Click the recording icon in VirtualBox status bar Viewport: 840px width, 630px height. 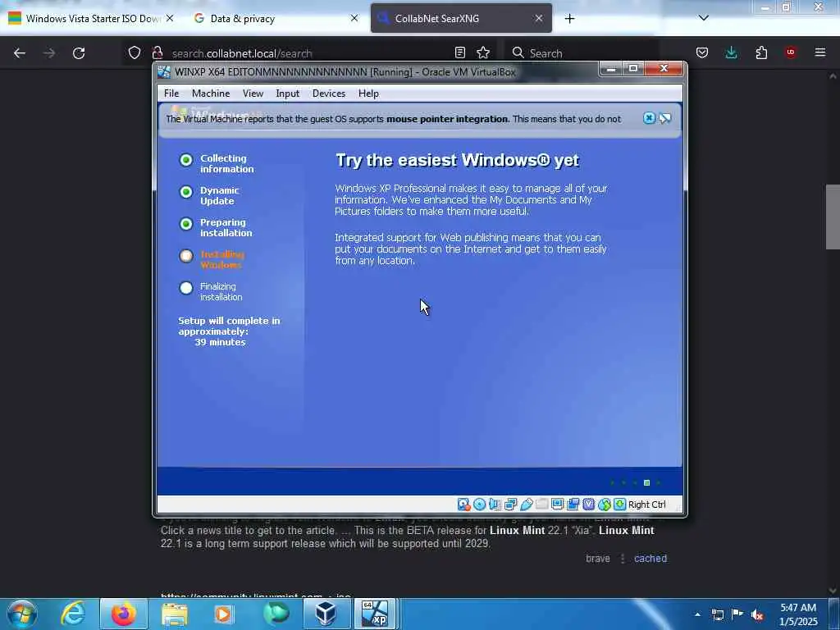click(x=573, y=504)
